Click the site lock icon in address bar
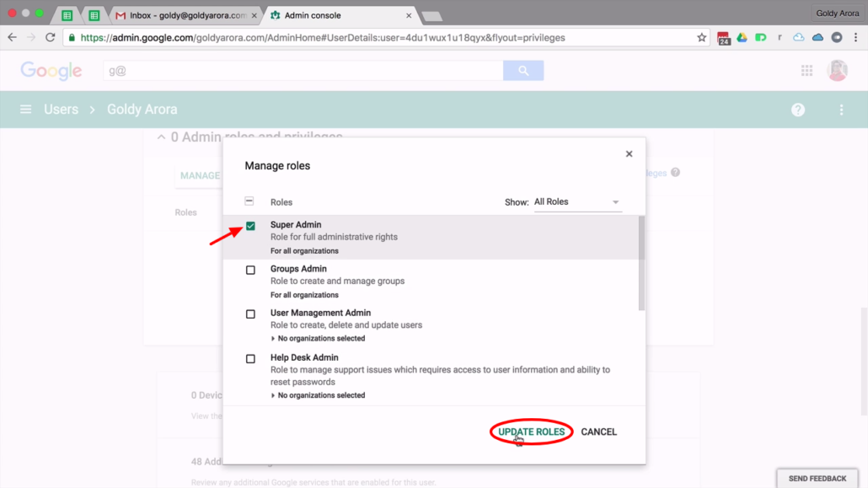Viewport: 868px width, 488px height. pos(72,38)
